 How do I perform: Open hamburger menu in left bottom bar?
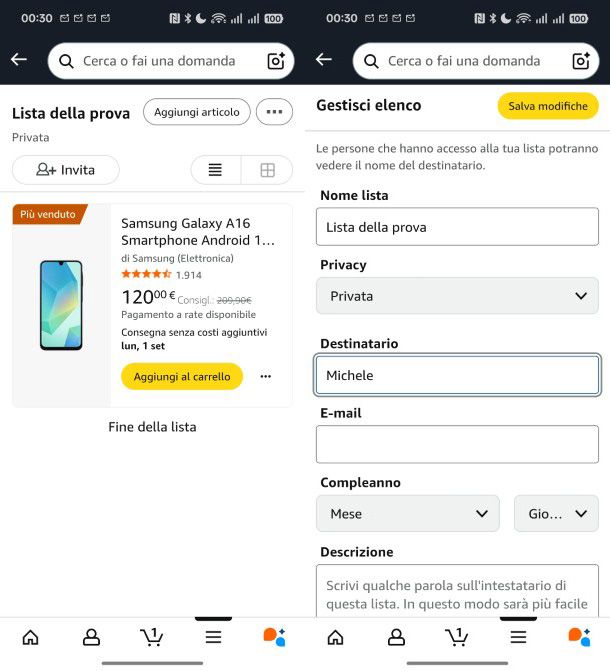[x=213, y=637]
